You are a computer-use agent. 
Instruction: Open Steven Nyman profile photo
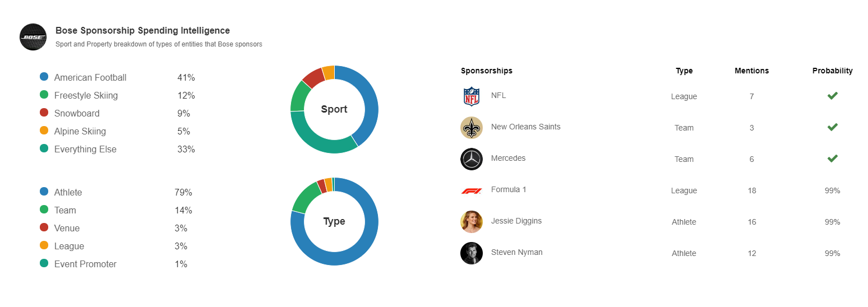(x=472, y=253)
